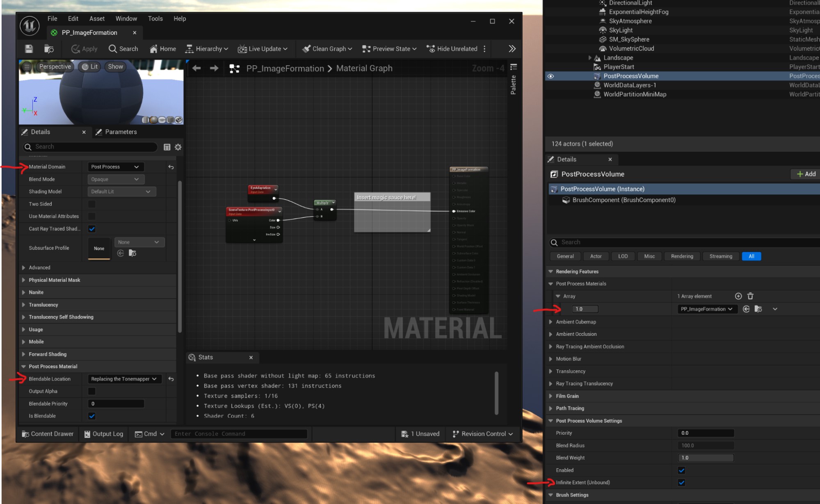
Task: Navigate back in material graph
Action: click(x=196, y=68)
